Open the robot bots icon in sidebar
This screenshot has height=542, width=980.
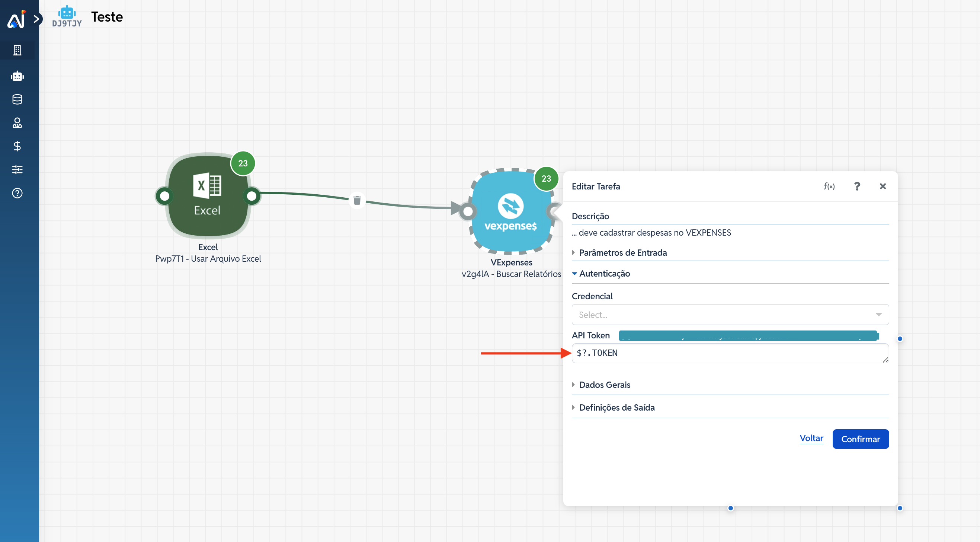click(17, 76)
